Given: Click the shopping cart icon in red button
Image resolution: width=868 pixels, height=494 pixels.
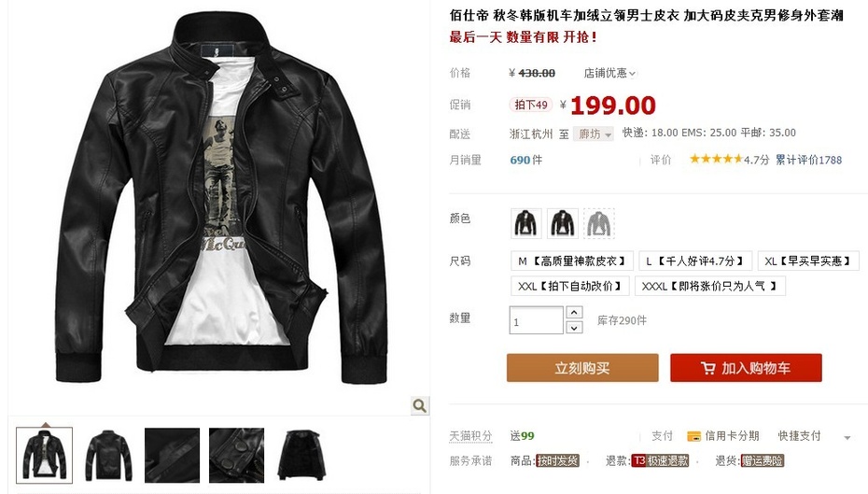Looking at the screenshot, I should tap(708, 368).
